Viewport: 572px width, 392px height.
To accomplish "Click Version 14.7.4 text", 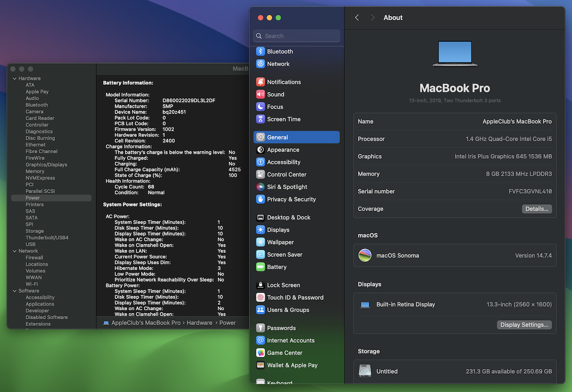I will (534, 256).
